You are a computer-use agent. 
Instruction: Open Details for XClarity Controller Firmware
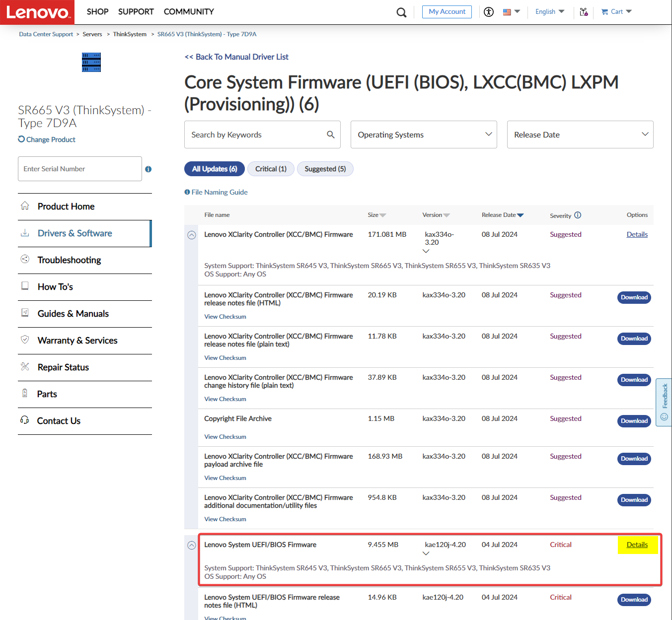[x=637, y=234]
